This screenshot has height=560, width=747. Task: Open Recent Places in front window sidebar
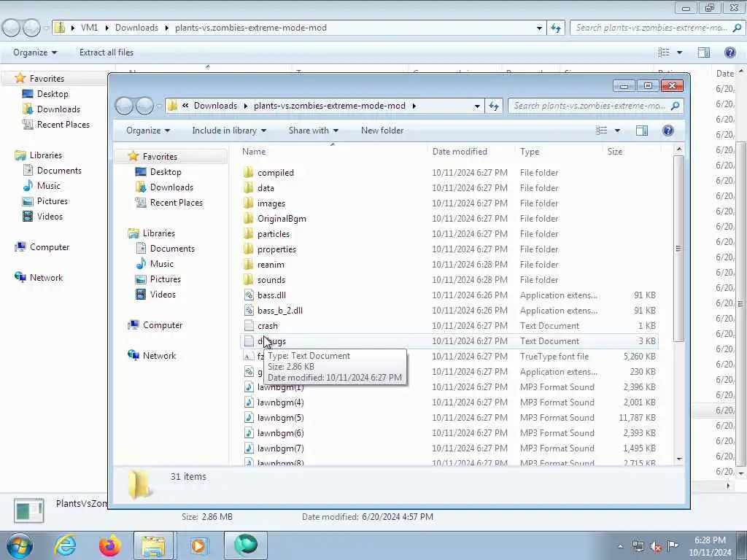[x=169, y=203]
